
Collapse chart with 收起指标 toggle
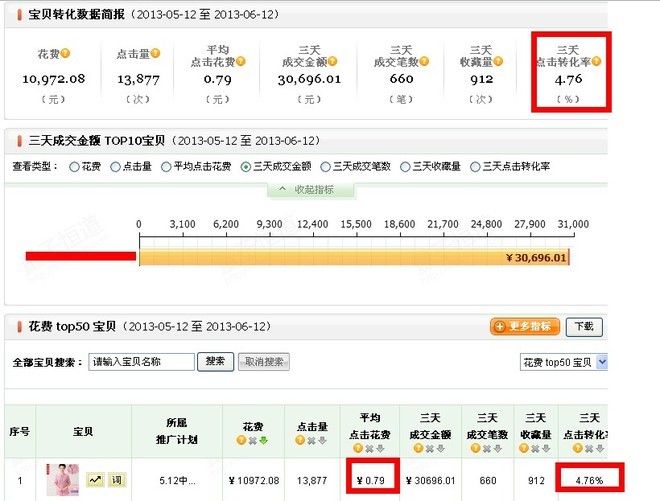311,190
